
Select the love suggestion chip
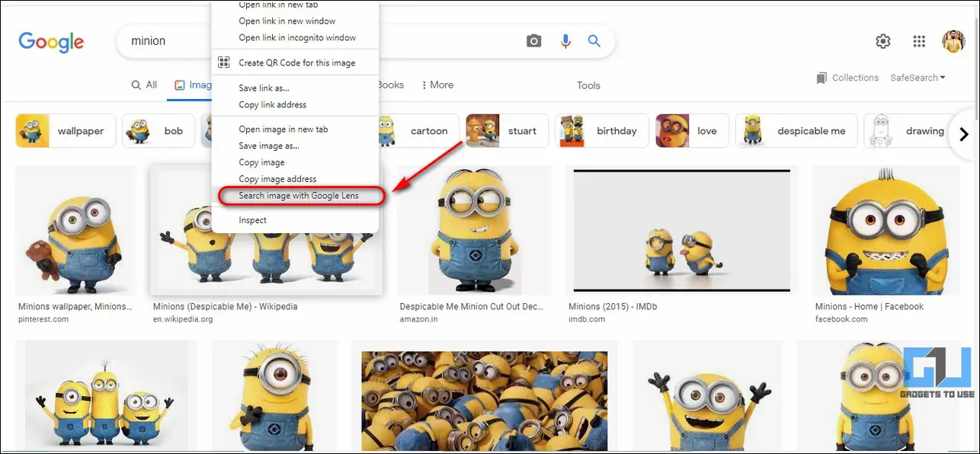[692, 131]
